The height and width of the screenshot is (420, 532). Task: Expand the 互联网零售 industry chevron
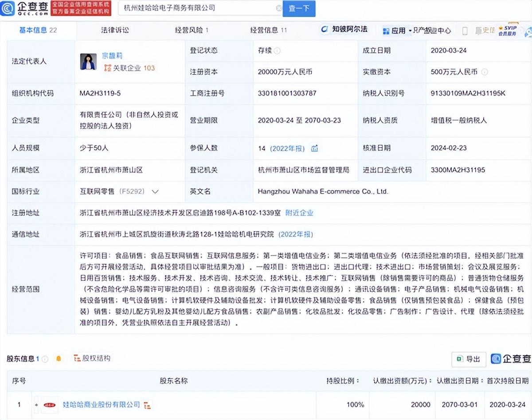point(155,192)
